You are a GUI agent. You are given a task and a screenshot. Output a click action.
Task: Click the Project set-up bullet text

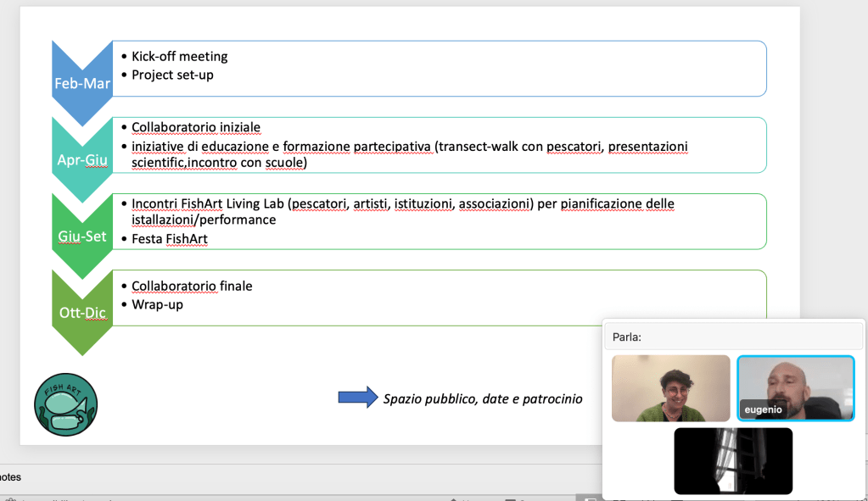(172, 75)
